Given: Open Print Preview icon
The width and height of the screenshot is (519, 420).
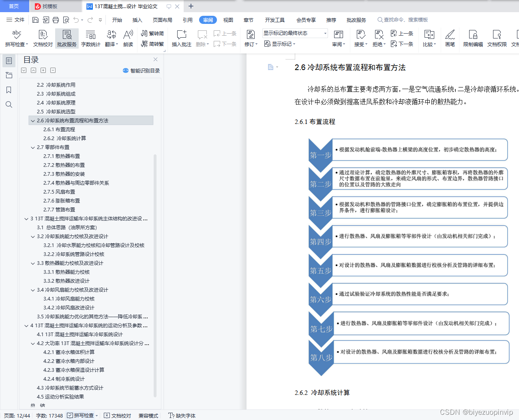Looking at the screenshot, I should tap(66, 20).
